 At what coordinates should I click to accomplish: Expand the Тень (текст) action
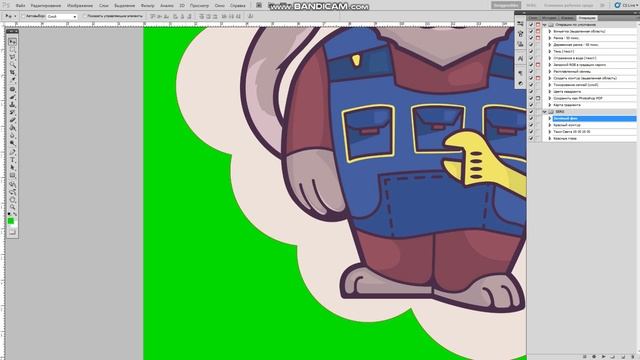[550, 51]
